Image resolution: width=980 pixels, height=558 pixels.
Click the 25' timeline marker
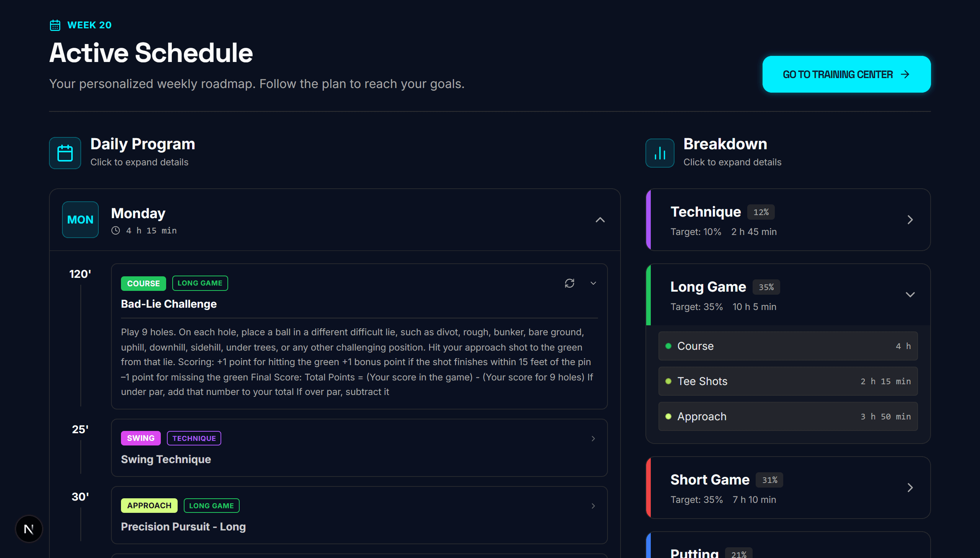pyautogui.click(x=80, y=429)
